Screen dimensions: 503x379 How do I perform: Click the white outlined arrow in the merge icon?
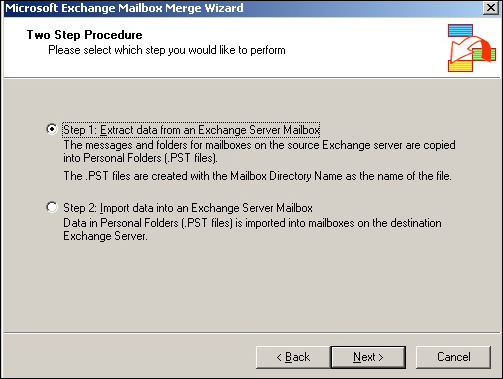[x=462, y=48]
